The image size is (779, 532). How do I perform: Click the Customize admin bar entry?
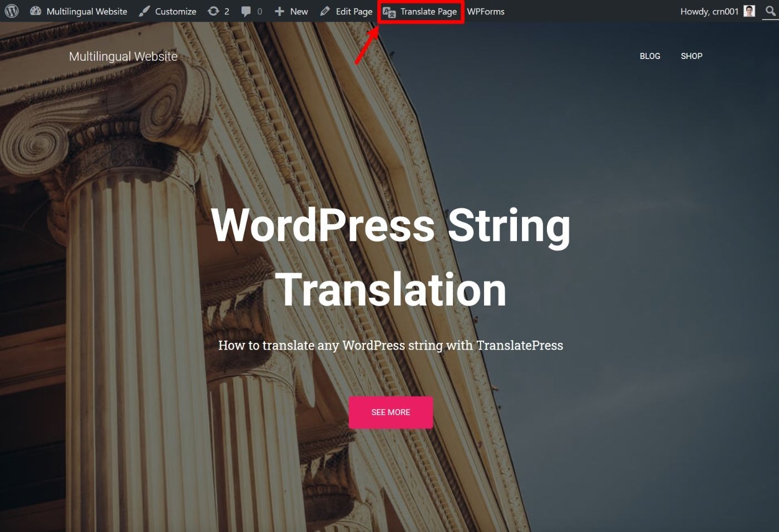pyautogui.click(x=175, y=11)
